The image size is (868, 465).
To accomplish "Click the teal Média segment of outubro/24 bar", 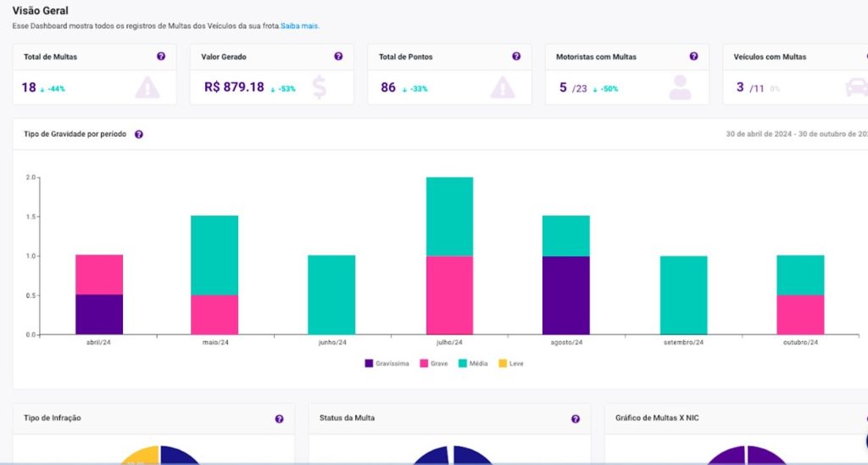I will pos(800,276).
